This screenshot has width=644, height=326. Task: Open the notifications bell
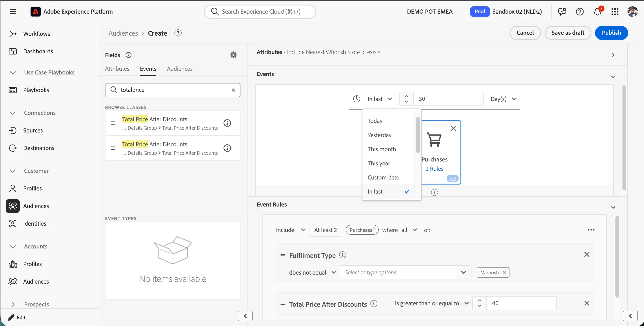click(x=597, y=11)
